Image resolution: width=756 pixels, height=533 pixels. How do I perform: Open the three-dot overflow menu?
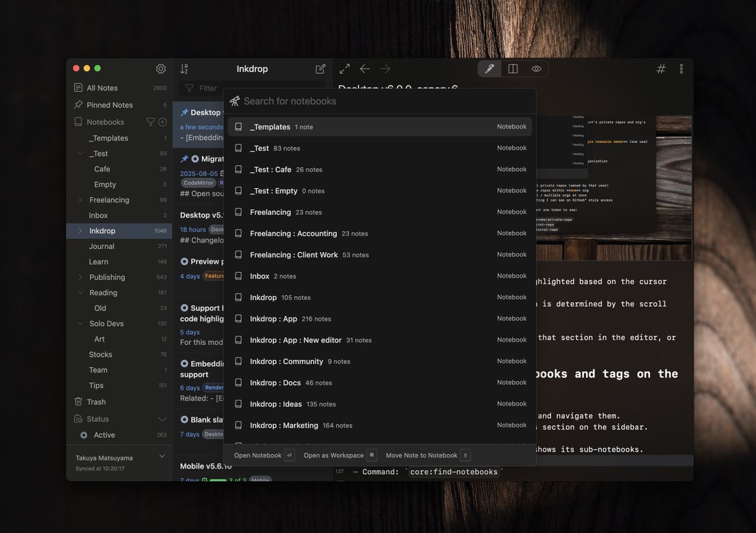681,68
